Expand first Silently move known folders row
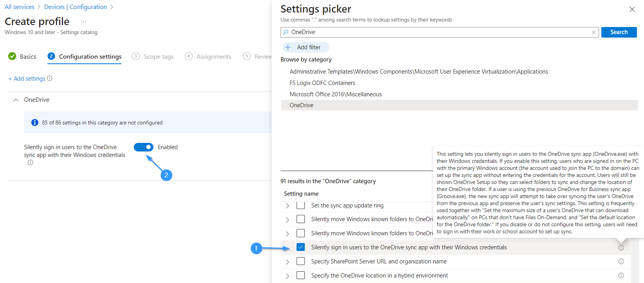 click(288, 220)
